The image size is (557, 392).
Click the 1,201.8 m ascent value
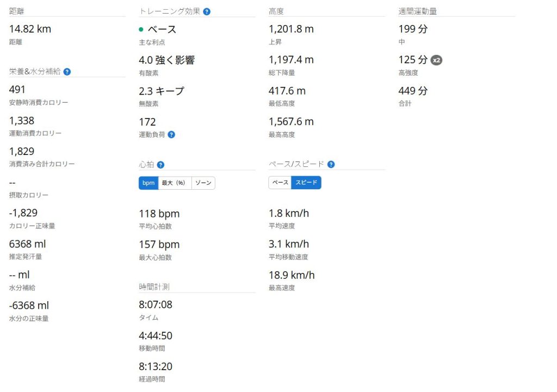[292, 29]
